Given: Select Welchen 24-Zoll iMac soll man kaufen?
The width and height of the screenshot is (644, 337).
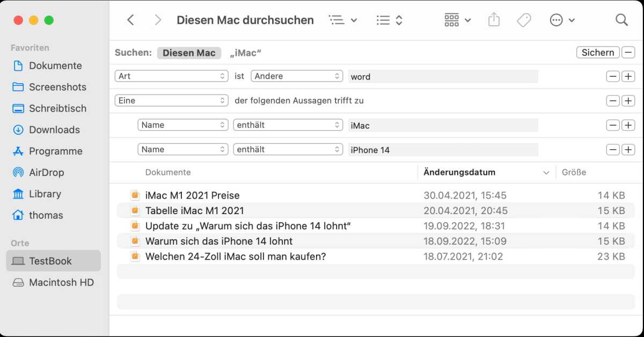Looking at the screenshot, I should [x=236, y=256].
